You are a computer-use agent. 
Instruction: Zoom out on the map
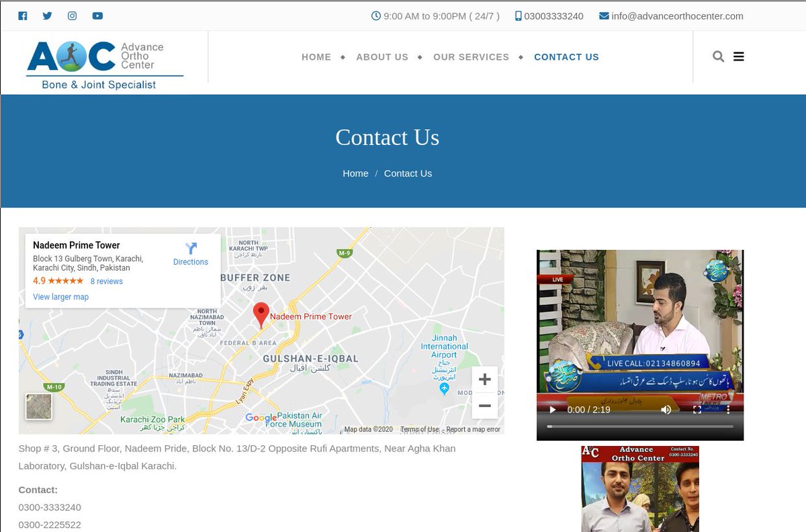485,406
